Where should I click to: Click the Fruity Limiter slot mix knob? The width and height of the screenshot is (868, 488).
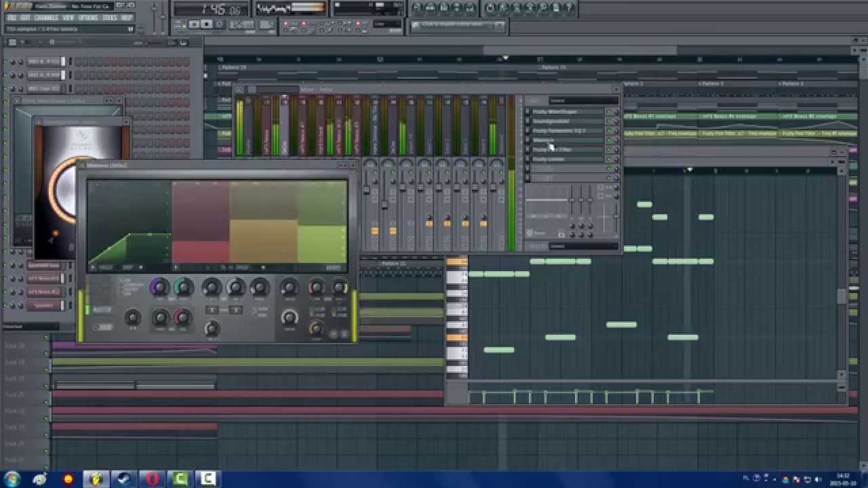pyautogui.click(x=616, y=159)
